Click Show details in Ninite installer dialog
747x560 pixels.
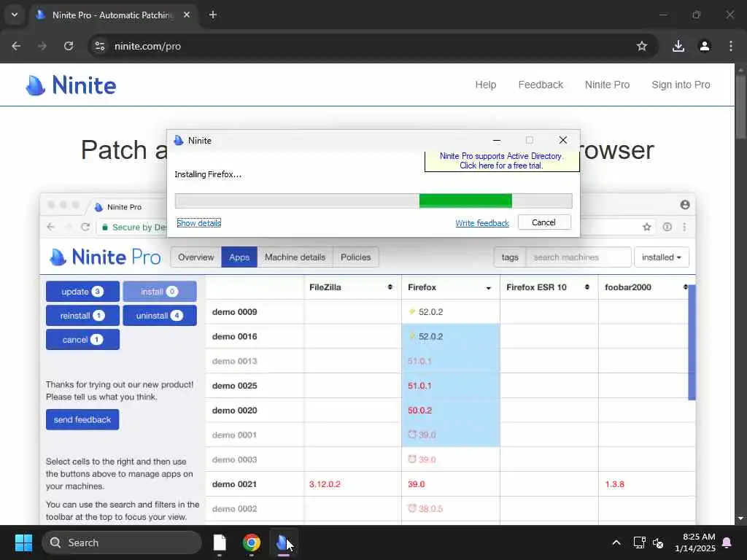click(x=198, y=223)
